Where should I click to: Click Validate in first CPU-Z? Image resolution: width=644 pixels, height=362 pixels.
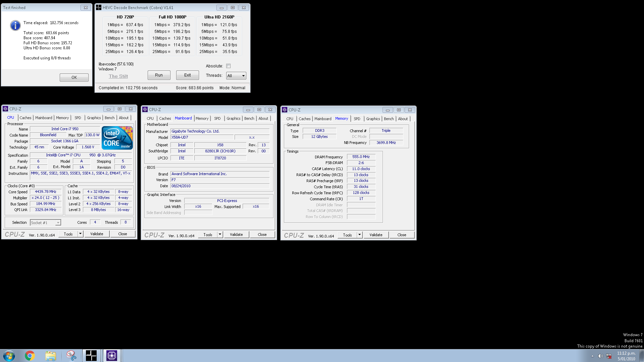[x=97, y=234]
